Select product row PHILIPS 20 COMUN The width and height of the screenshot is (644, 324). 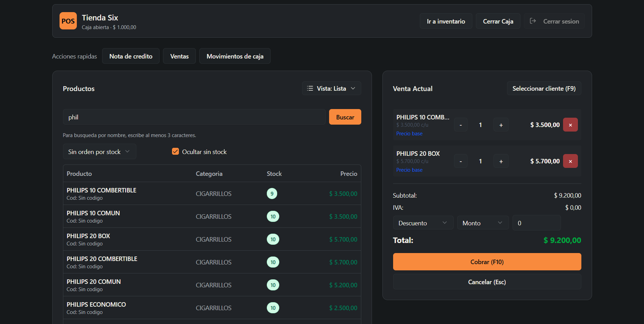pos(212,285)
